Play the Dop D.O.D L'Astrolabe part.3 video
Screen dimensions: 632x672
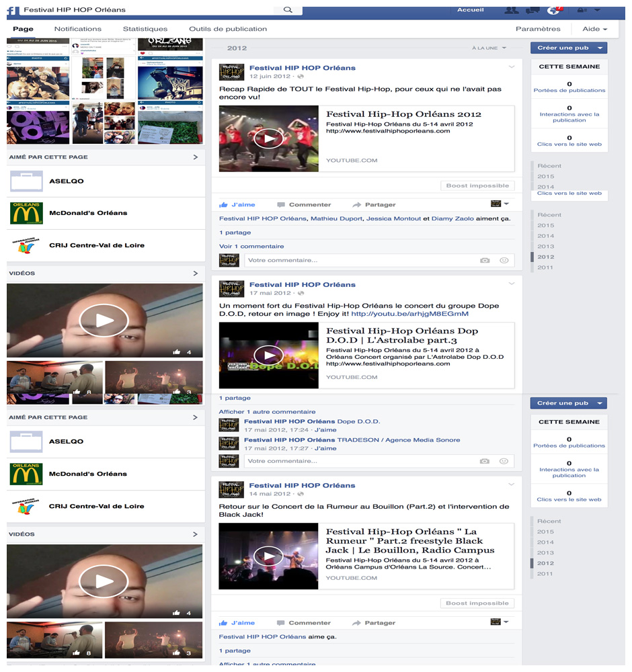click(269, 355)
